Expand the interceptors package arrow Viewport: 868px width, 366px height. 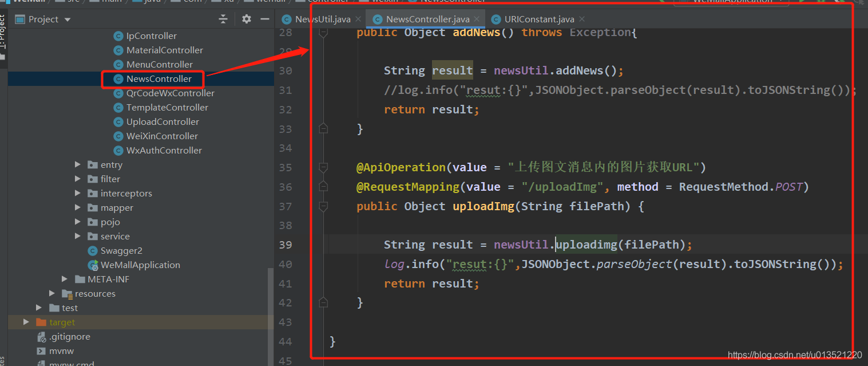tap(78, 193)
